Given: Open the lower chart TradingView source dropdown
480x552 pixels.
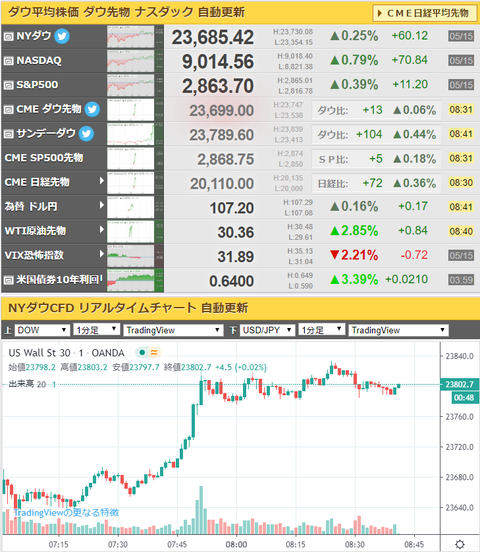Looking at the screenshot, I should [398, 330].
